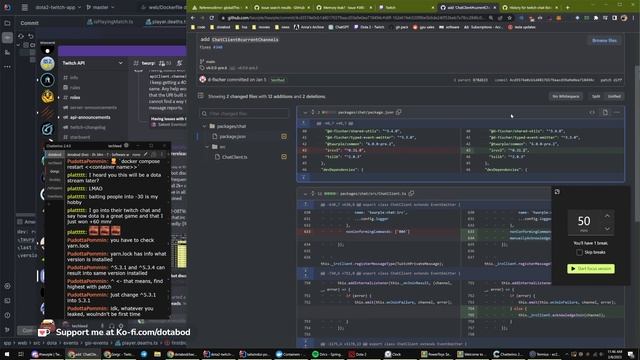Open a new browser tab
The image size is (640, 360).
(567, 7)
